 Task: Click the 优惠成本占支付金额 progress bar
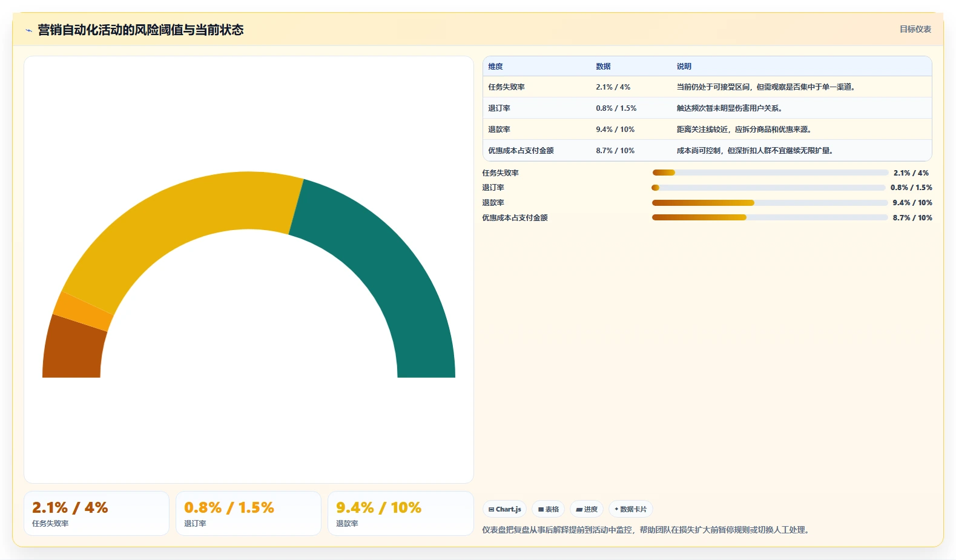(770, 217)
